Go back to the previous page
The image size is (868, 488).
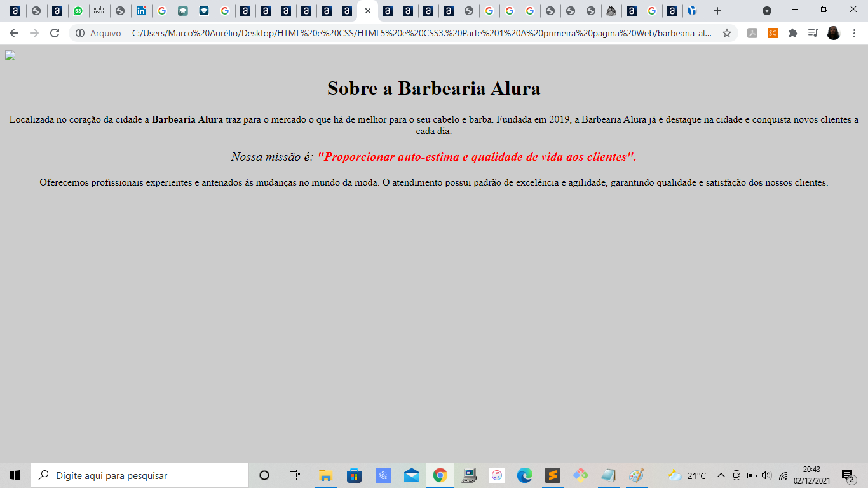tap(14, 33)
